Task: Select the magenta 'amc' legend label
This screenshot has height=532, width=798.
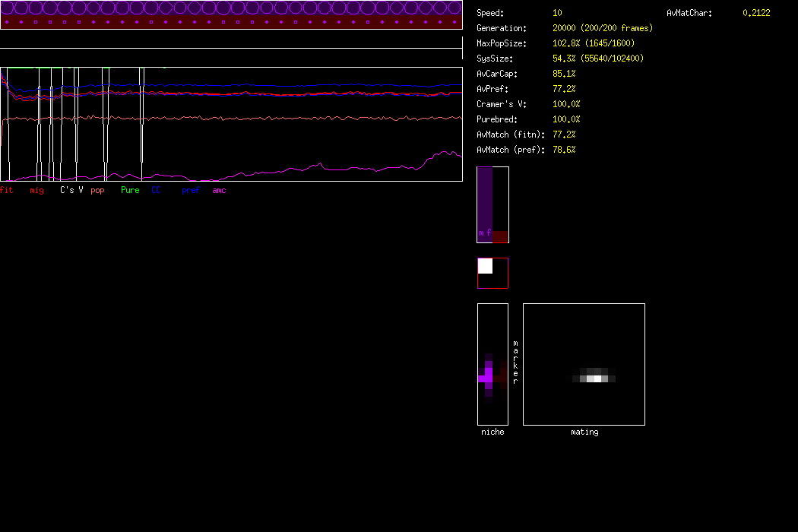Action: pyautogui.click(x=219, y=190)
